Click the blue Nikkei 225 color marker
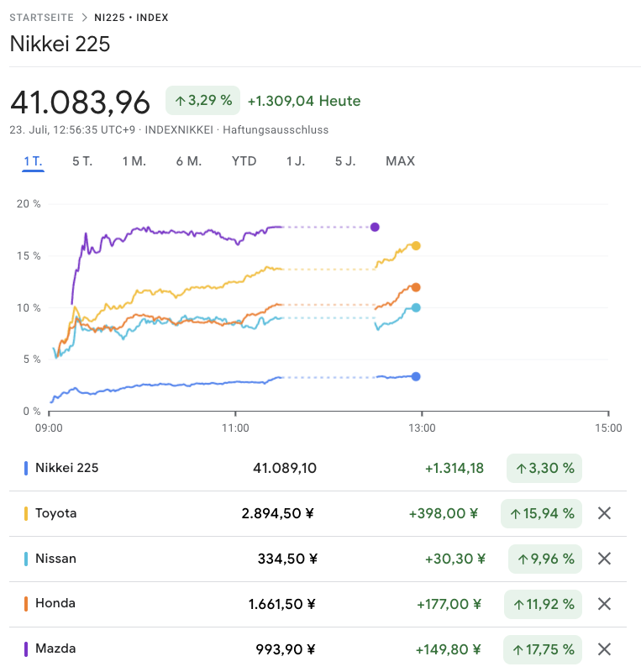This screenshot has width=641, height=672. click(26, 468)
